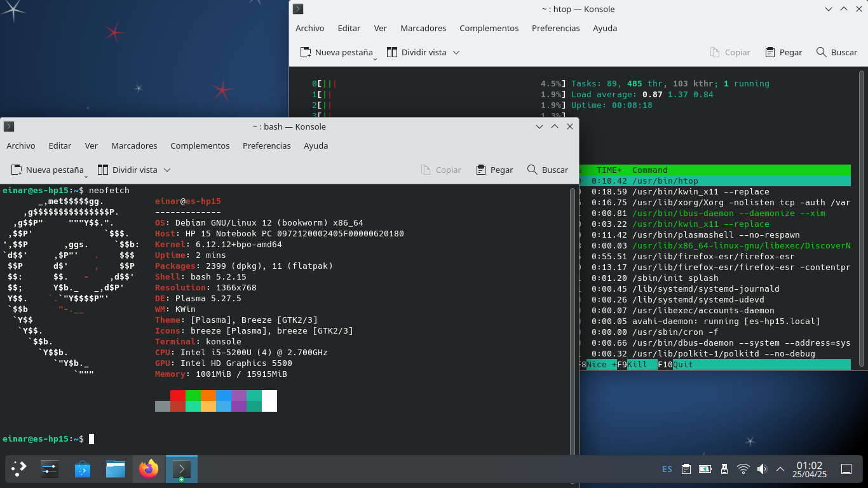Open the volume control tray icon
Screen dimensions: 868x488
point(763,470)
